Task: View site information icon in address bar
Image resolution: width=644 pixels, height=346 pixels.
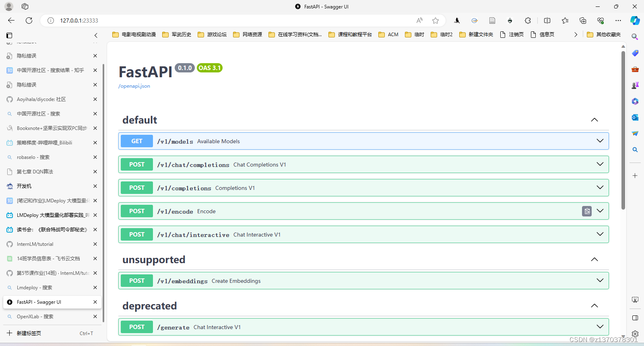Action: (x=51, y=21)
